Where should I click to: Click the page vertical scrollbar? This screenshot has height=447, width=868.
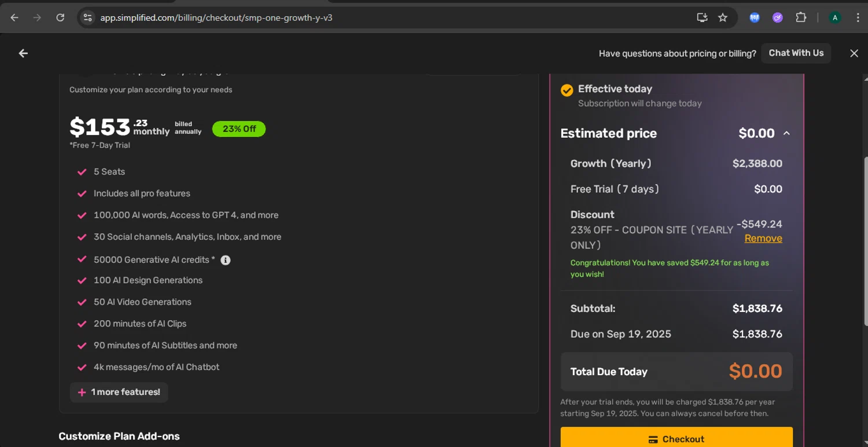(x=865, y=240)
